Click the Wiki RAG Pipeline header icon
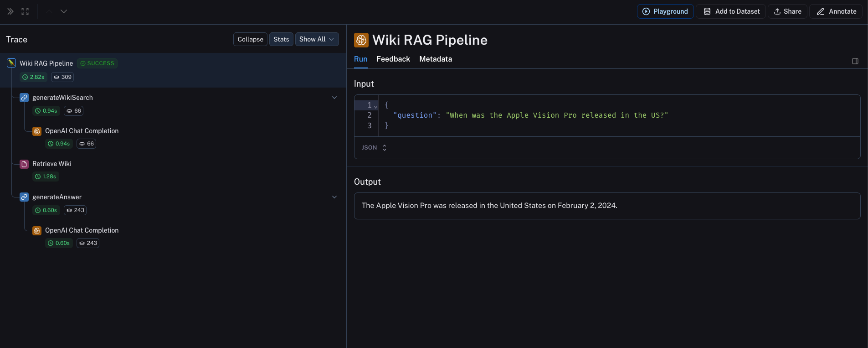This screenshot has width=868, height=348. [x=361, y=40]
